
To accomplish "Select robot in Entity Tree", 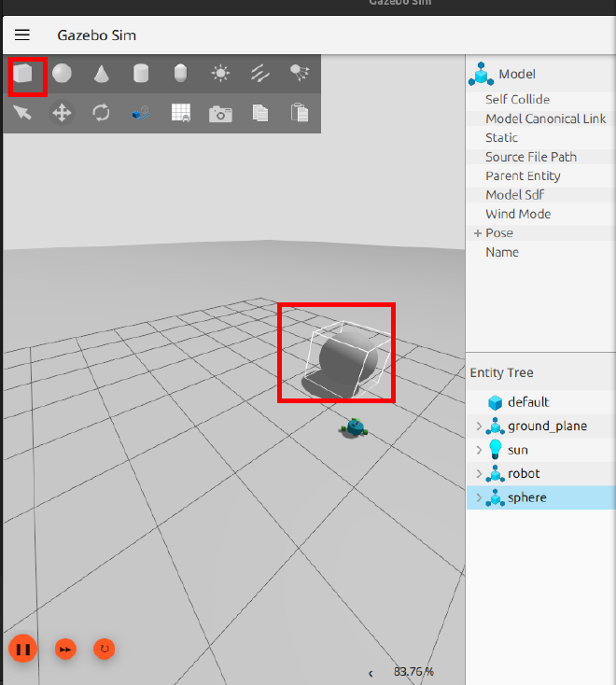I will pos(540,473).
